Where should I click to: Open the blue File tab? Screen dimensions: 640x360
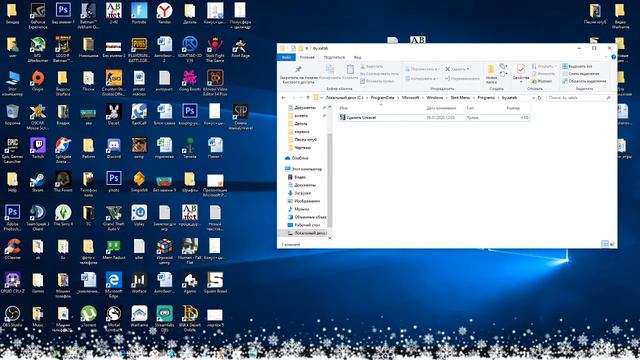(x=287, y=57)
